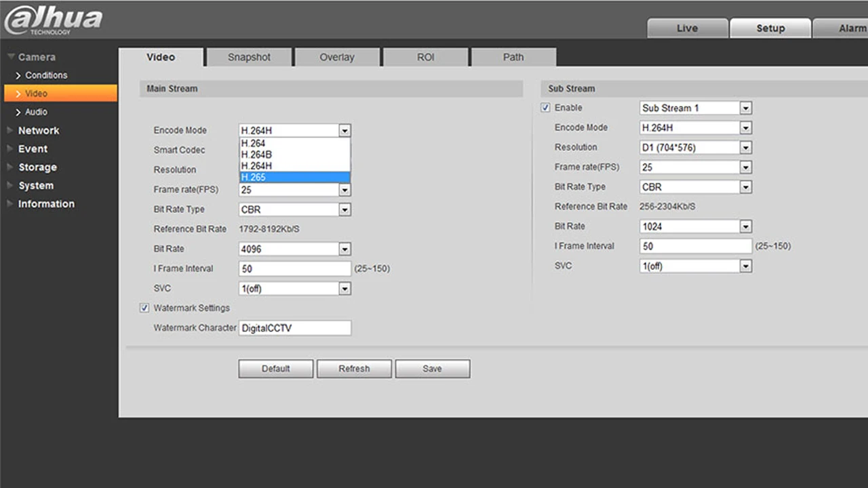Screen dimensions: 868x488
Task: Open Conditions under Camera
Action: [x=46, y=75]
